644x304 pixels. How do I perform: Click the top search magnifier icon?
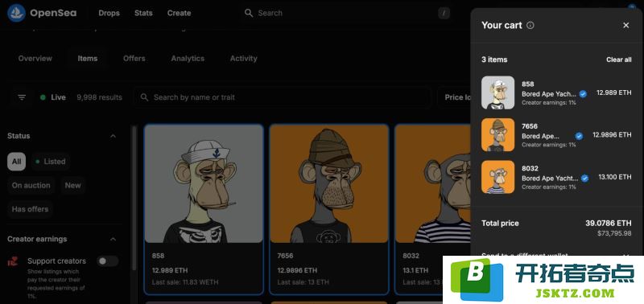pos(249,13)
